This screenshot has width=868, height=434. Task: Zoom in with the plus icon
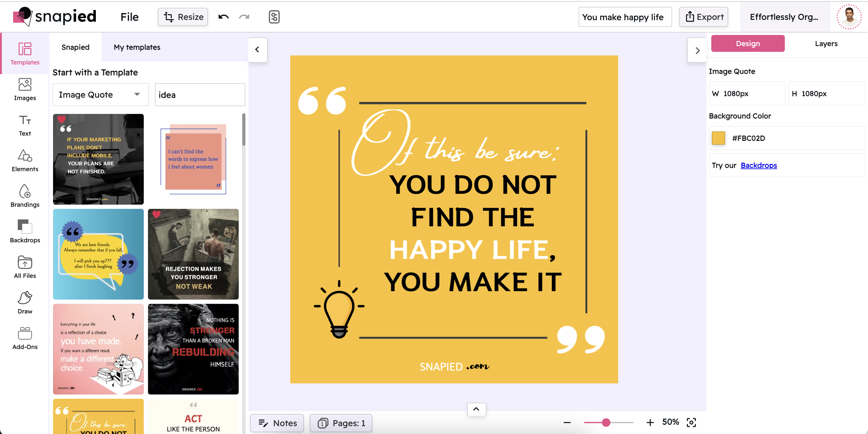click(x=650, y=423)
